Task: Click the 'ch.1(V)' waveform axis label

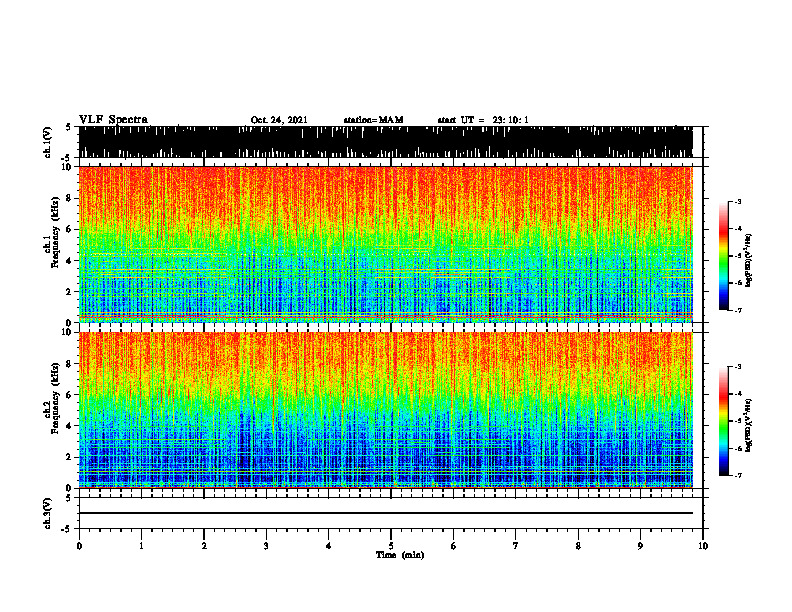Action: 47,142
